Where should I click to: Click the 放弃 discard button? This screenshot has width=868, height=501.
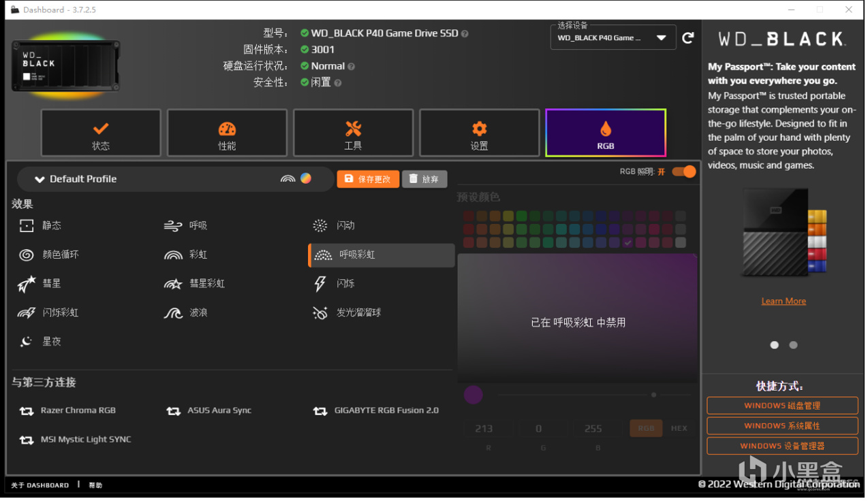[x=424, y=179]
